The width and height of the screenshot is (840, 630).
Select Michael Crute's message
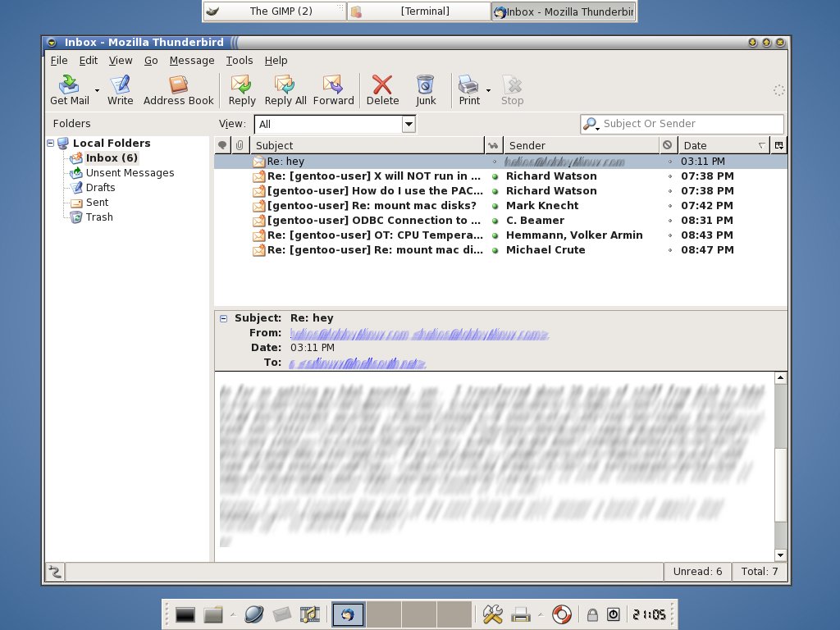point(500,249)
